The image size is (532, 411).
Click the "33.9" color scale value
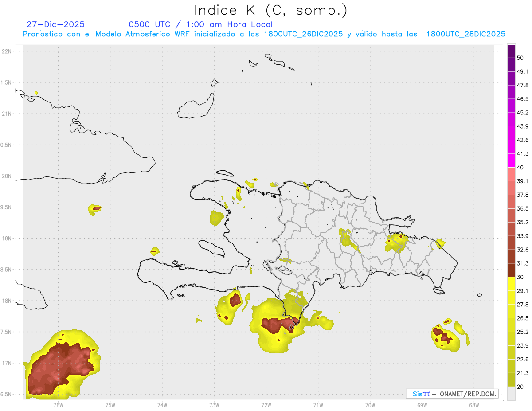pos(523,236)
